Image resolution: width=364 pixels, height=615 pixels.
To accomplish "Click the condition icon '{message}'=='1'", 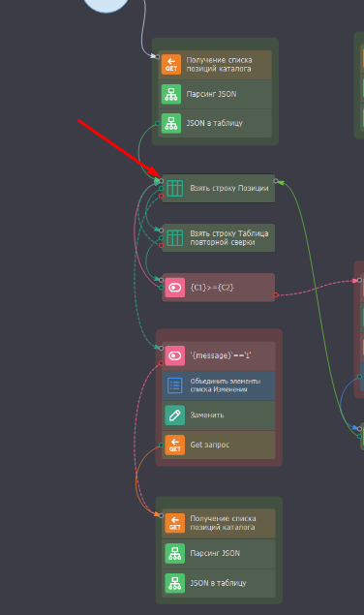I will 175,355.
